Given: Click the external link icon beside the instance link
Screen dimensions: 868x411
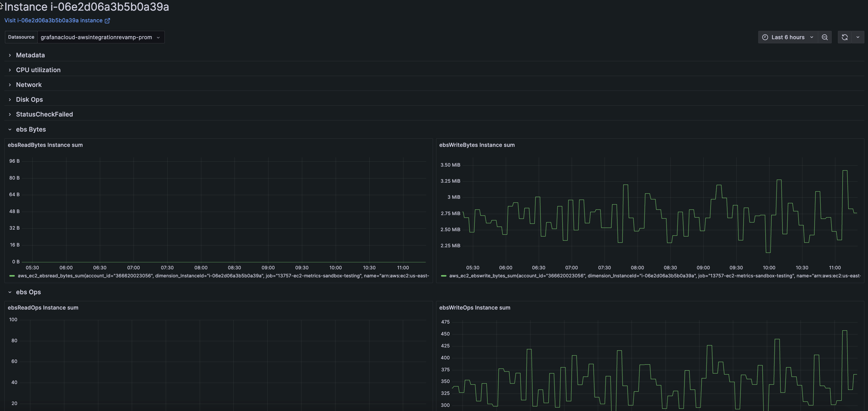Looking at the screenshot, I should point(107,20).
